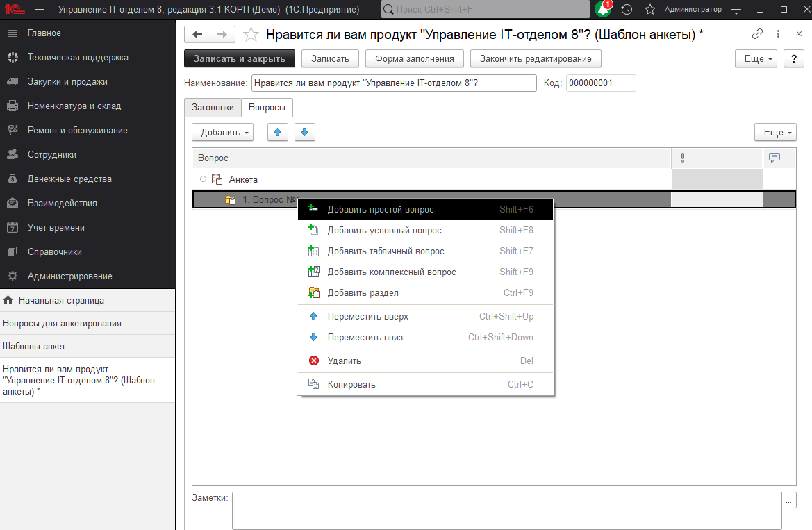Move question up with blue arrow button

point(278,132)
